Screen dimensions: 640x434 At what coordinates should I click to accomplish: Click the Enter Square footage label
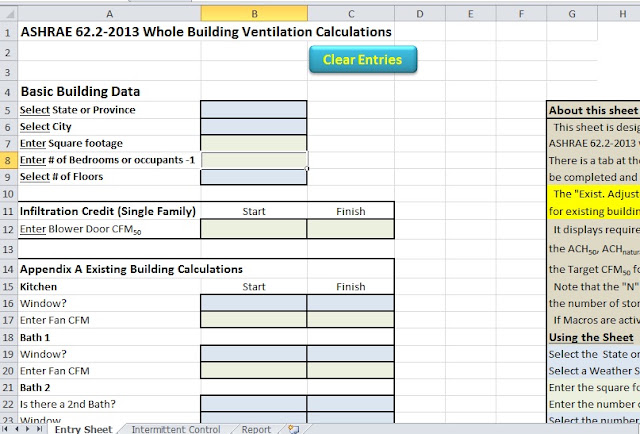point(71,143)
